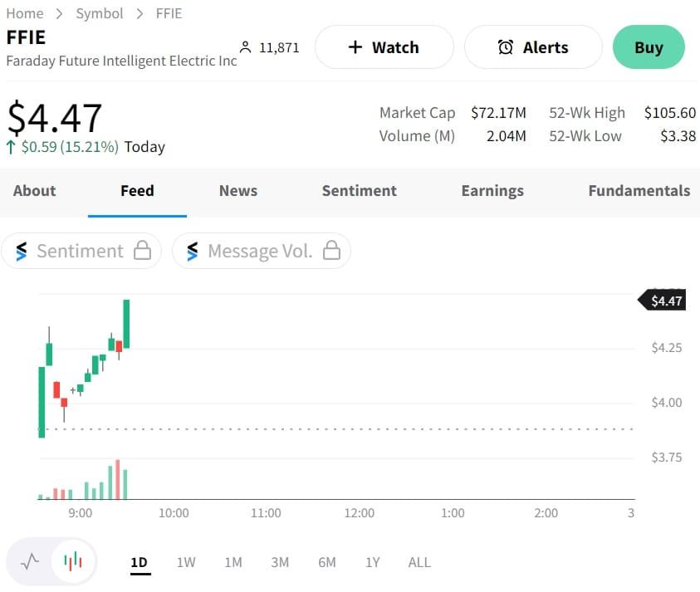
Task: Switch to the News tab
Action: click(238, 191)
